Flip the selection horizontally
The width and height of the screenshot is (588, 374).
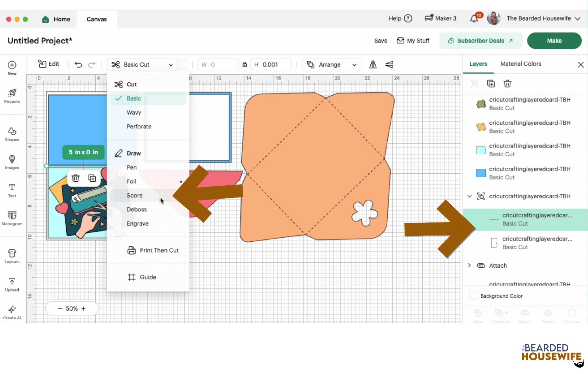click(373, 65)
